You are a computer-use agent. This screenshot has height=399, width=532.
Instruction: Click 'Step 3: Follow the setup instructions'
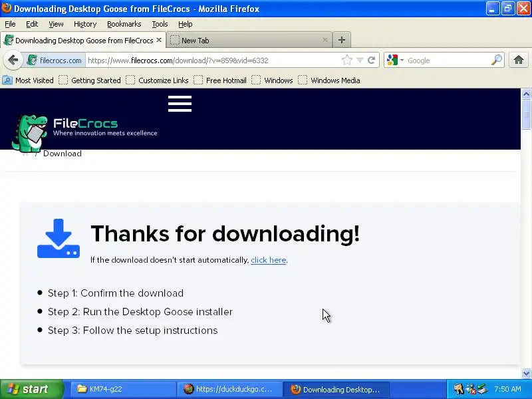[x=132, y=331]
